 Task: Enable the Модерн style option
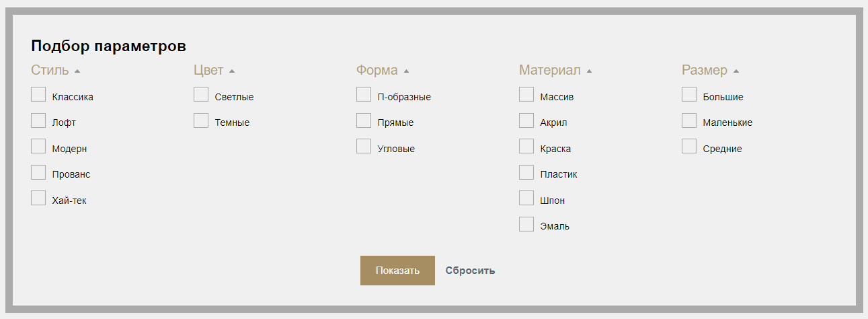pyautogui.click(x=38, y=147)
